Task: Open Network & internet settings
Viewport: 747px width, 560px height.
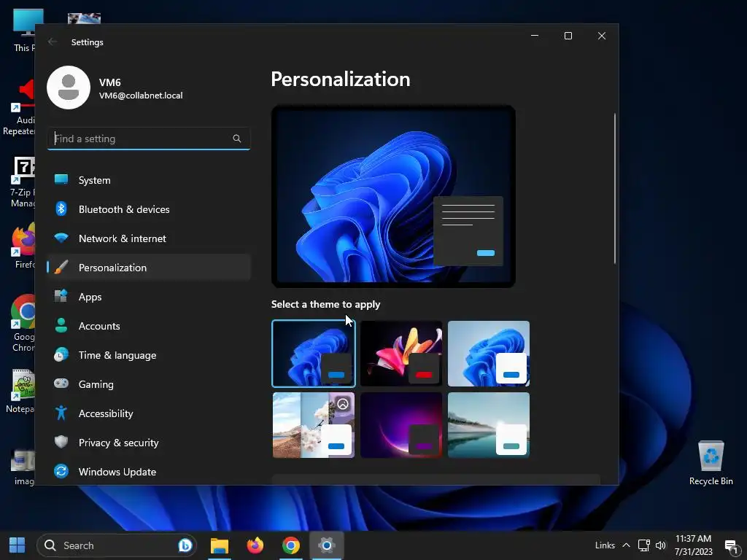Action: click(x=149, y=238)
